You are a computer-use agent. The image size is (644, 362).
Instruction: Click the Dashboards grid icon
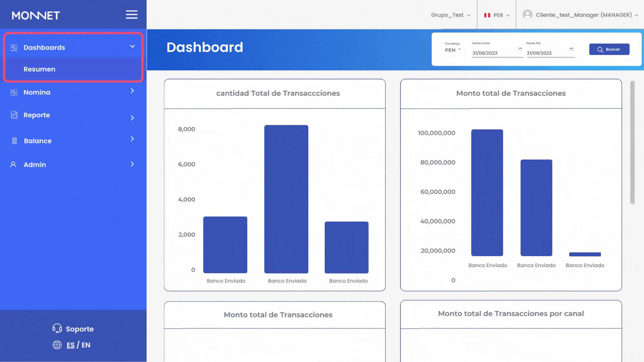click(x=14, y=48)
